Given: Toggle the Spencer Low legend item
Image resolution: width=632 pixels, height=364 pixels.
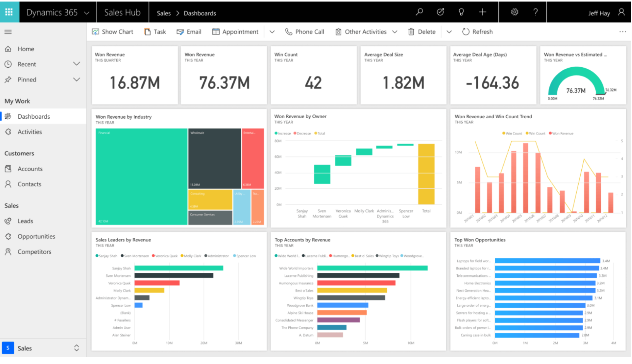Looking at the screenshot, I should [x=245, y=256].
